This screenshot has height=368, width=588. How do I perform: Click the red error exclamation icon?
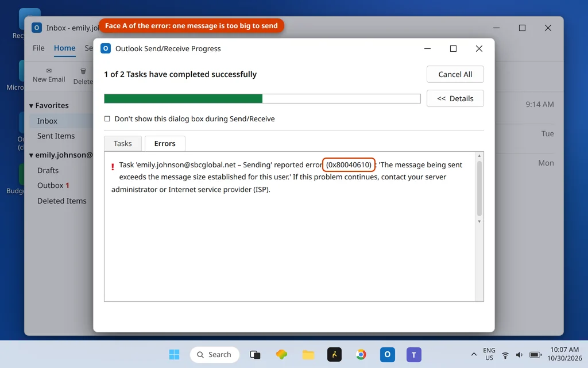point(113,167)
